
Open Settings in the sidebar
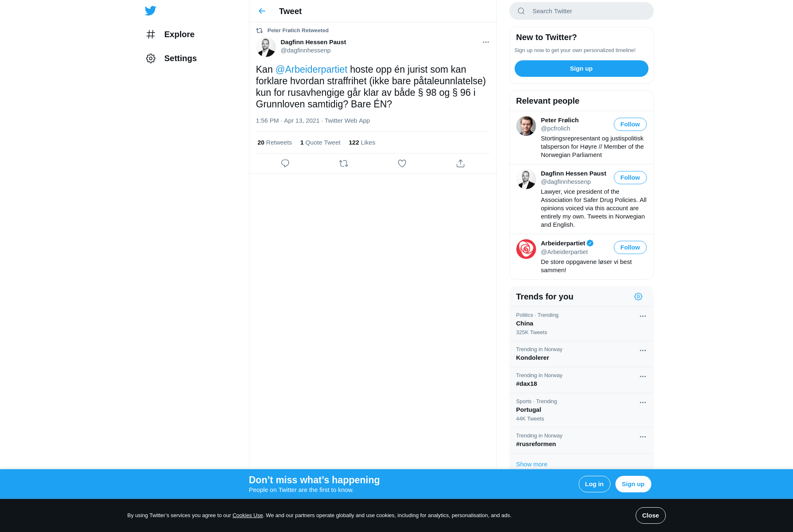point(171,58)
